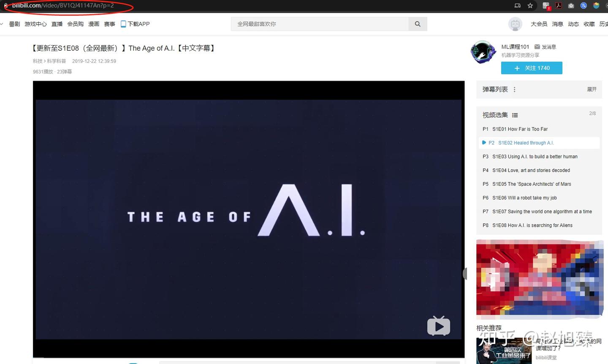608x364 pixels.
Task: Open the ML课程101 channel avatar
Action: [x=483, y=52]
